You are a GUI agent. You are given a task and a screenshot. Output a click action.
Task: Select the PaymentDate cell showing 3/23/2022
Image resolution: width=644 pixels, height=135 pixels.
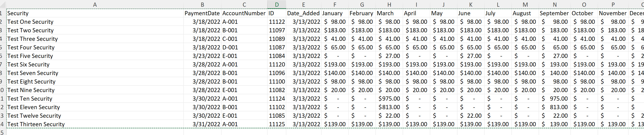coord(202,56)
